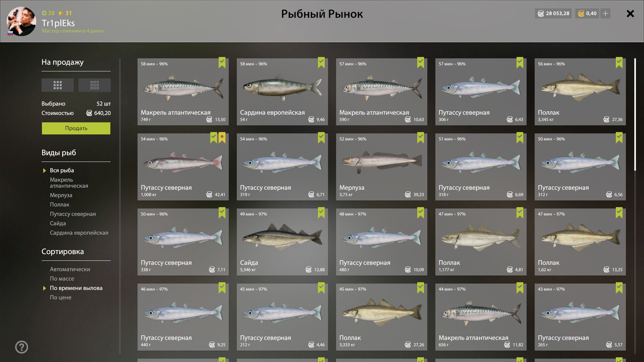Click the gold coins balance 0,40

point(587,13)
